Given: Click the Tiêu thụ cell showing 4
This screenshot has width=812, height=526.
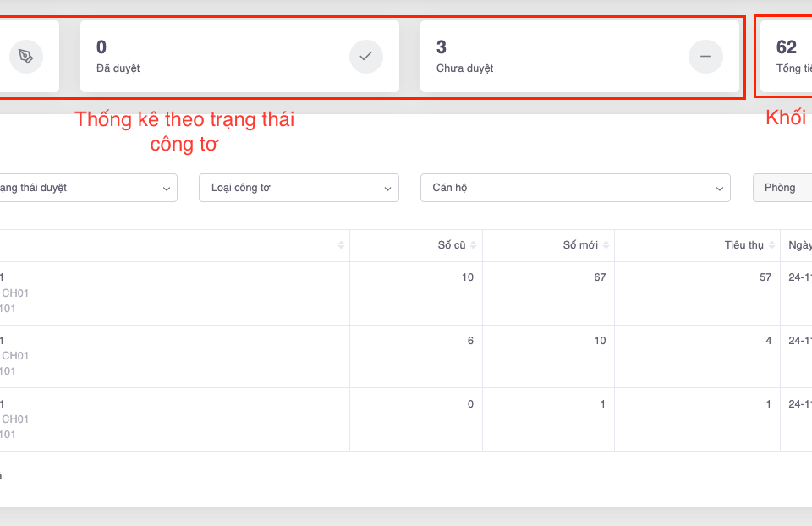Looking at the screenshot, I should [x=767, y=341].
